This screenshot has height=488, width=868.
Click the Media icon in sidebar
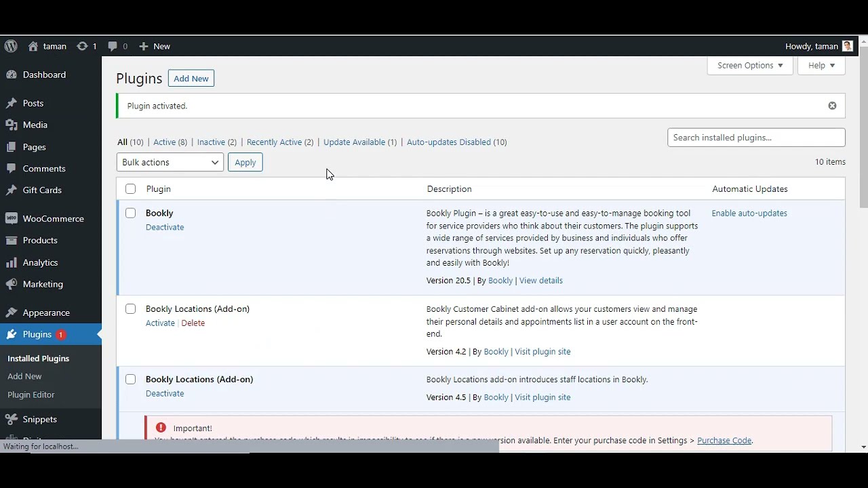pyautogui.click(x=11, y=125)
